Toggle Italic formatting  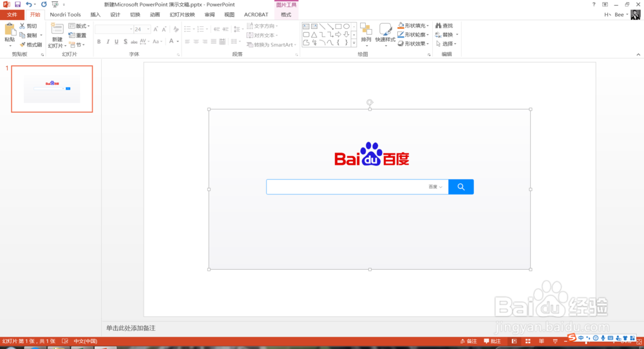pos(108,41)
